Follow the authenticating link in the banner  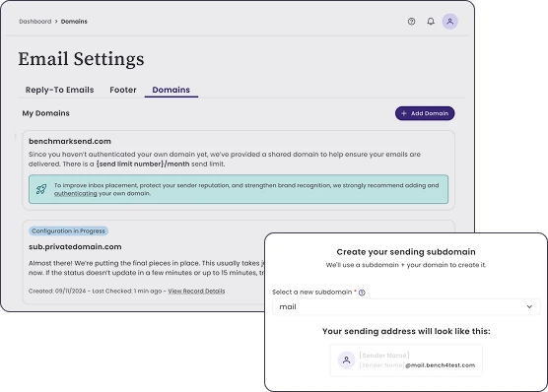[76, 194]
